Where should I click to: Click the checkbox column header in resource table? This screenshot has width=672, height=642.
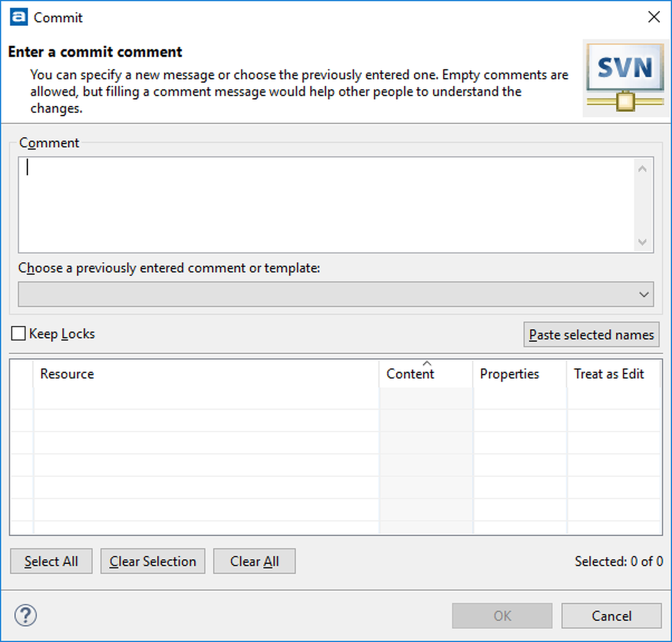[22, 374]
